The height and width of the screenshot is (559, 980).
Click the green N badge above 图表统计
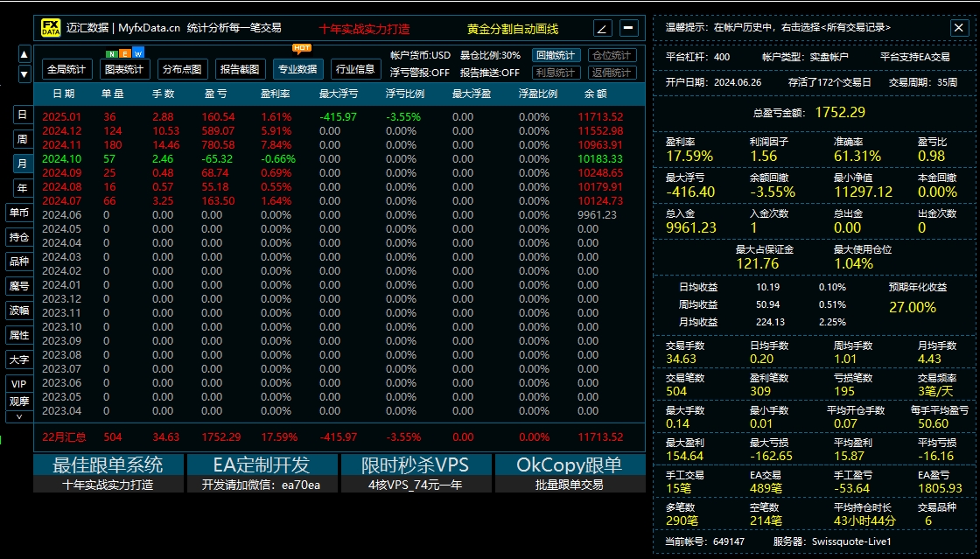(x=111, y=52)
